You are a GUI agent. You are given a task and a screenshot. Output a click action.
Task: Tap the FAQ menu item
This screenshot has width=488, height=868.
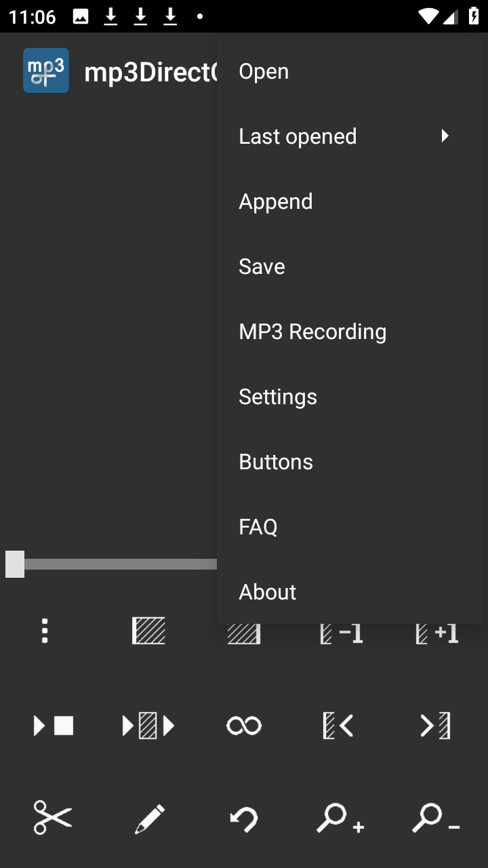pos(258,527)
